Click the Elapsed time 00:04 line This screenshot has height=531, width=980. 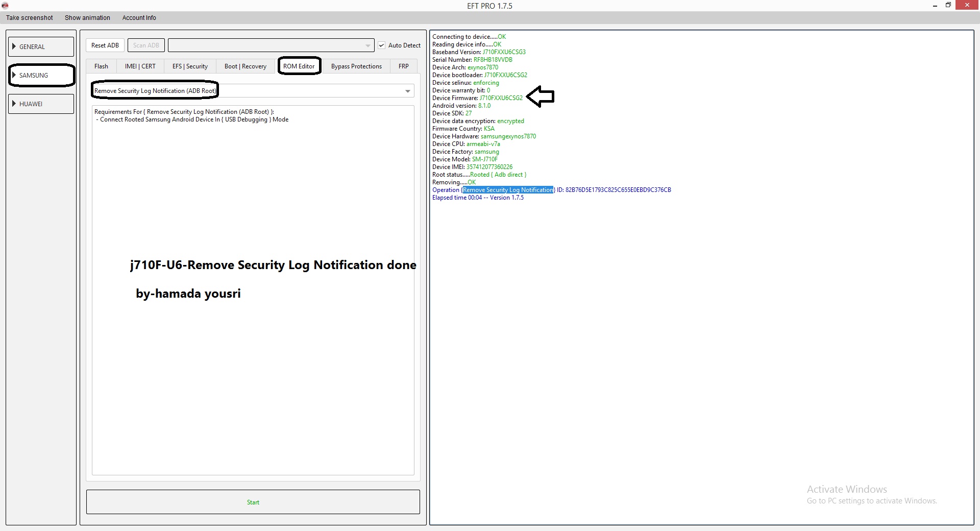coord(478,198)
